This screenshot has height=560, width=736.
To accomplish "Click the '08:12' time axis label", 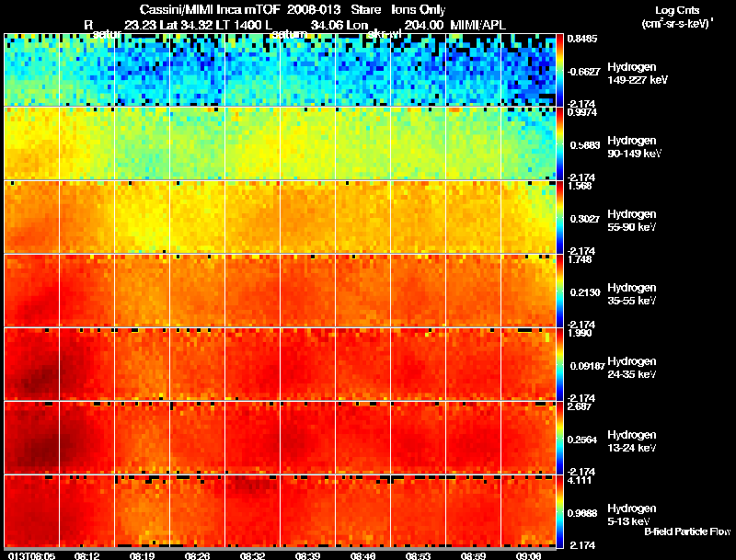I will click(x=86, y=555).
